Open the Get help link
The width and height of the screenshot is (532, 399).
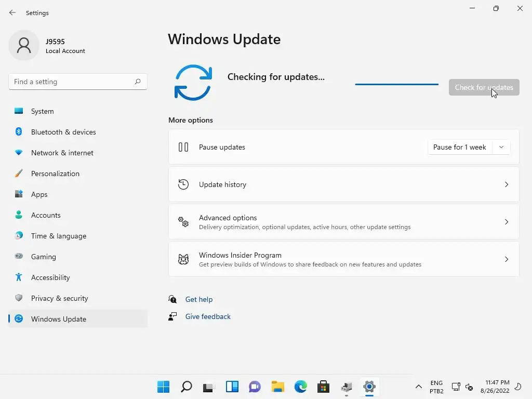click(x=199, y=299)
